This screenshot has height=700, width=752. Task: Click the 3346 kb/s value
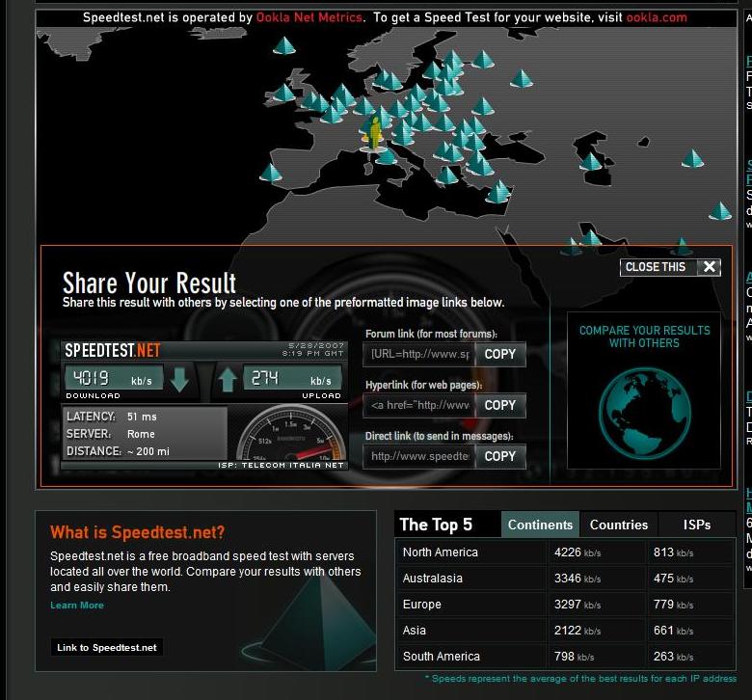point(577,579)
